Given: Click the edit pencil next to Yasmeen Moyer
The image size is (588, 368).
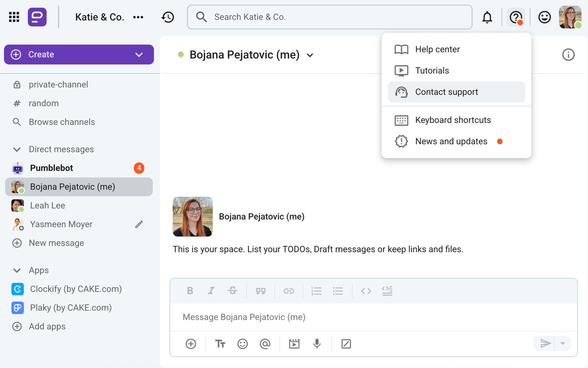Looking at the screenshot, I should tap(139, 224).
